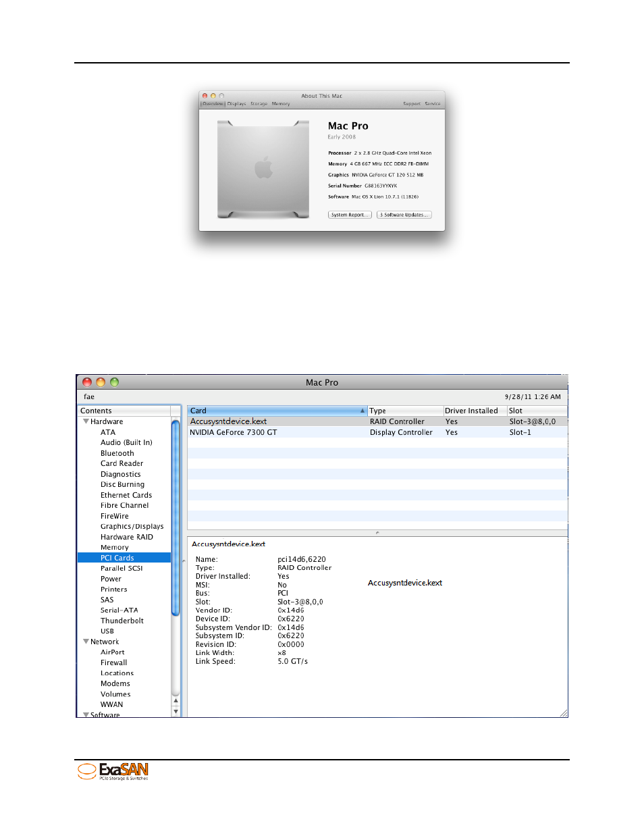
Task: Click the Mac Pro tower image
Action: (x=263, y=170)
